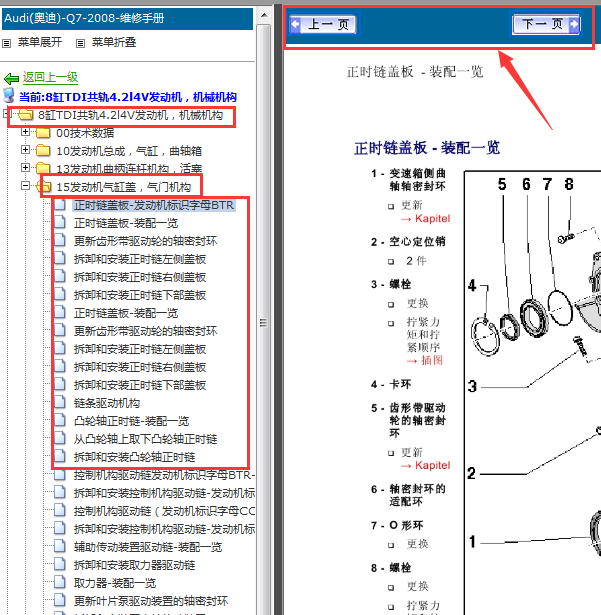This screenshot has width=601, height=615.
Task: Click the green back arrow icon
Action: coord(11,78)
